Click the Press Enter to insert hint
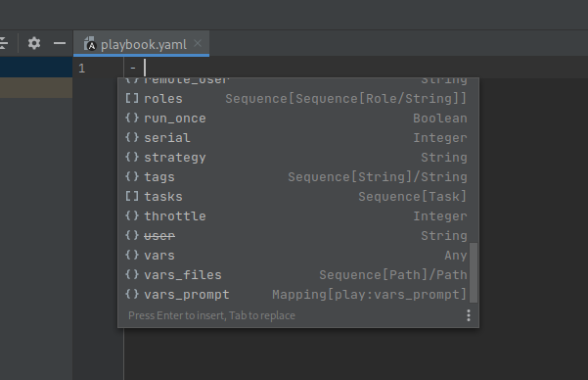The image size is (588, 380). coord(211,315)
